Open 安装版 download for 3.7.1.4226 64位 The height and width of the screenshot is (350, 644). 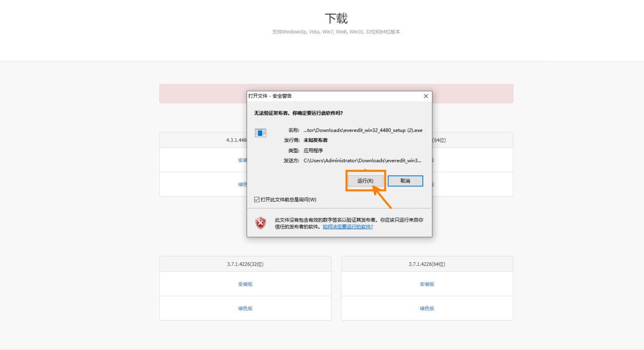coord(426,284)
